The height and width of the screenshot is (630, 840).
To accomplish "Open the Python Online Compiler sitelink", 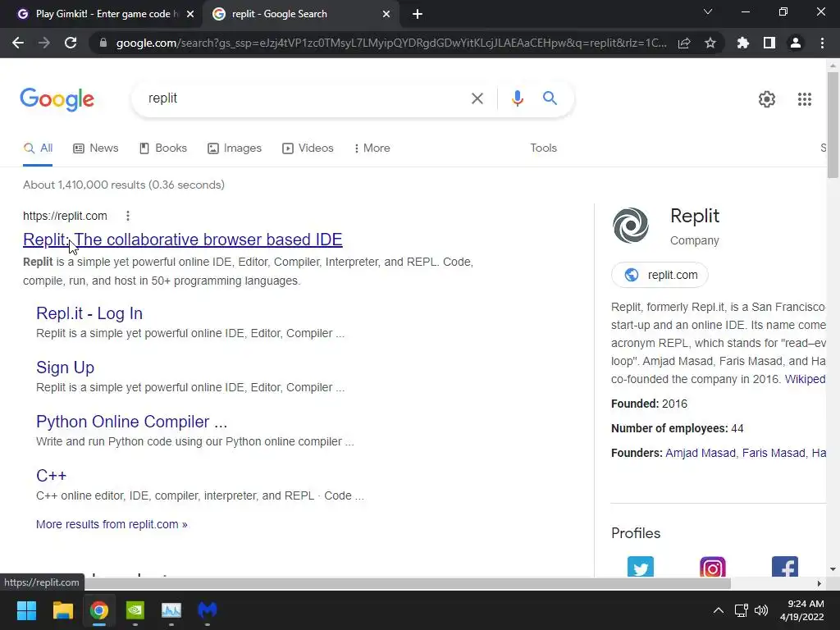I will tap(132, 422).
